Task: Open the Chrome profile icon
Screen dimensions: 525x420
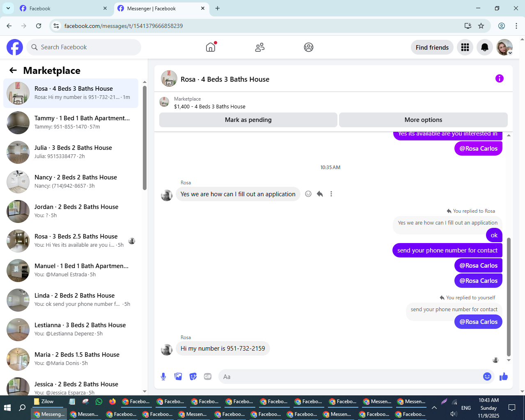Action: pos(502,26)
